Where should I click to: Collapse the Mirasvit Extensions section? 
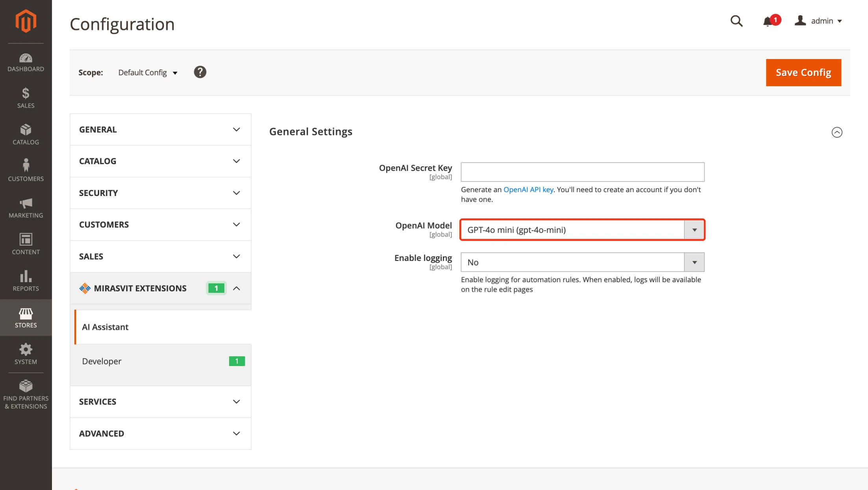[236, 288]
